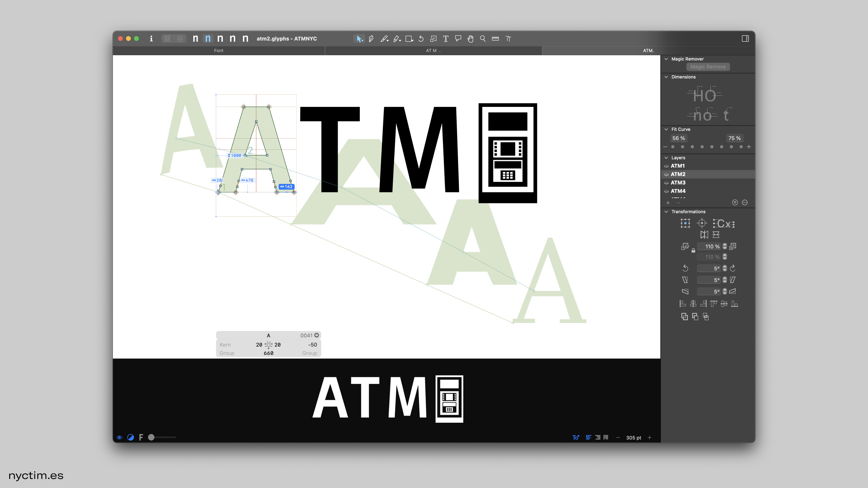Toggle preview eye icon in bottom bar
The image size is (868, 488).
[119, 437]
